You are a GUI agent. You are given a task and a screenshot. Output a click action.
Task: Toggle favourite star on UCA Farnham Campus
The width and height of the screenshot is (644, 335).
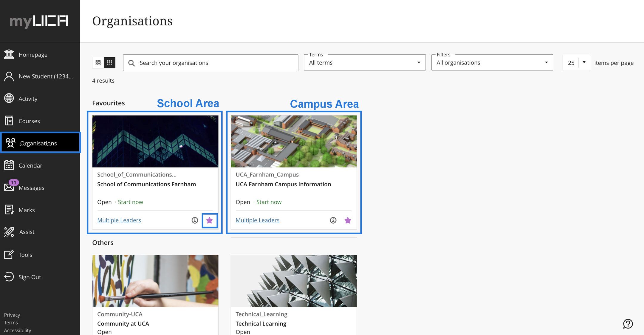click(348, 220)
